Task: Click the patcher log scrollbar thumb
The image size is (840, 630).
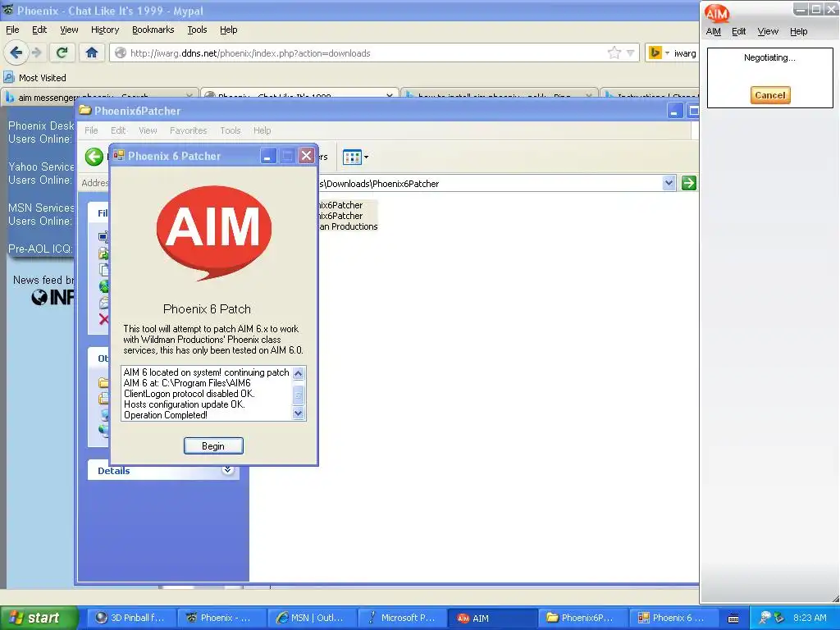Action: 299,395
